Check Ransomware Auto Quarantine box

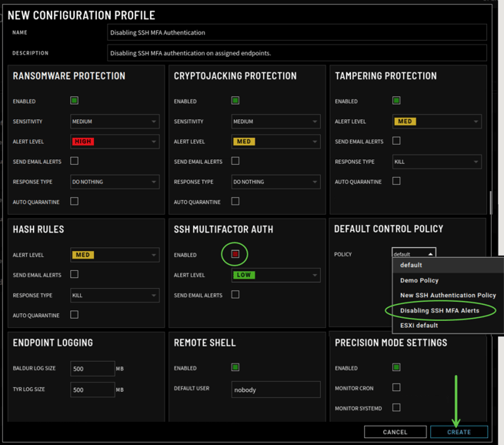(x=74, y=201)
